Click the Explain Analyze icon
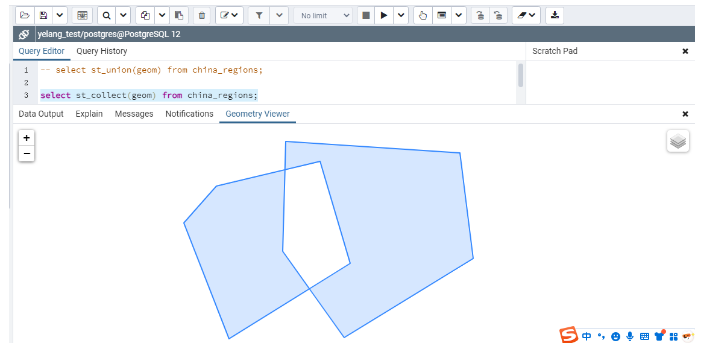The width and height of the screenshot is (704, 361). [442, 15]
